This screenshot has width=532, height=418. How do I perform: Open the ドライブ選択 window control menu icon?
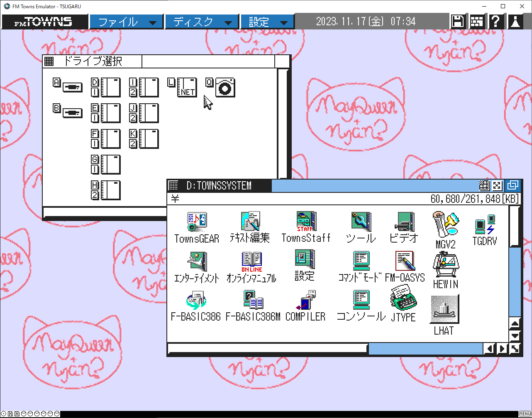pos(49,61)
